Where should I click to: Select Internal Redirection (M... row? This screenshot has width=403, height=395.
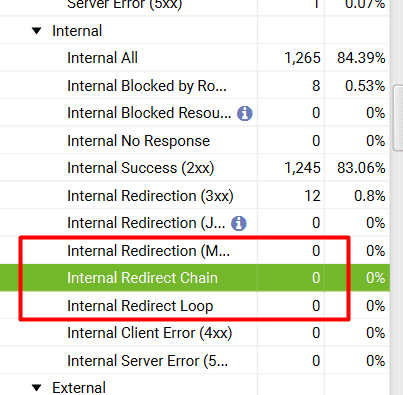pyautogui.click(x=195, y=251)
